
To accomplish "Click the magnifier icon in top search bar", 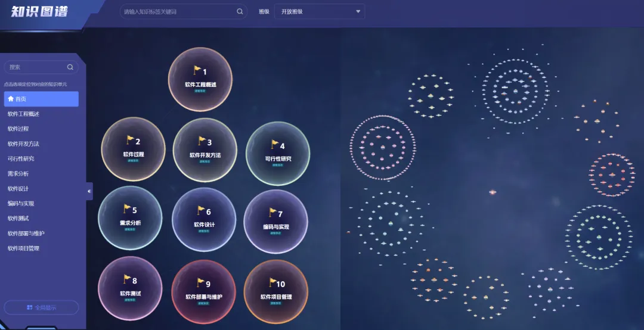I will (x=240, y=11).
